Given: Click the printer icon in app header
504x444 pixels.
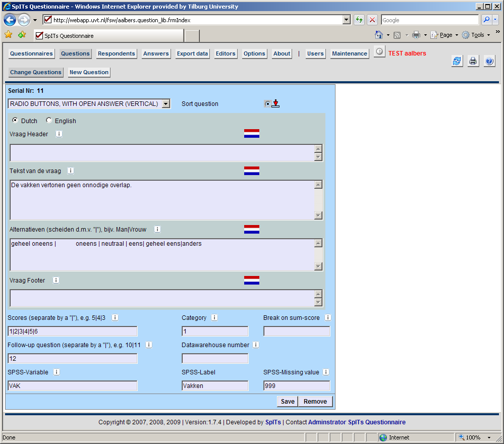Looking at the screenshot, I should click(x=473, y=61).
